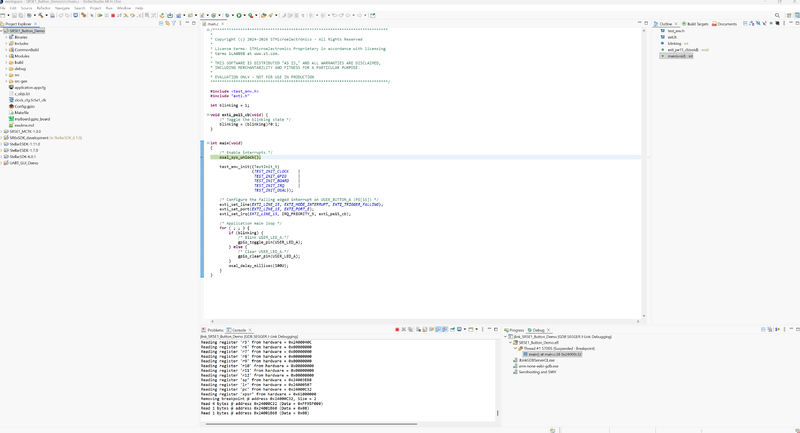Click the green Run button in toolbar

(239, 15)
